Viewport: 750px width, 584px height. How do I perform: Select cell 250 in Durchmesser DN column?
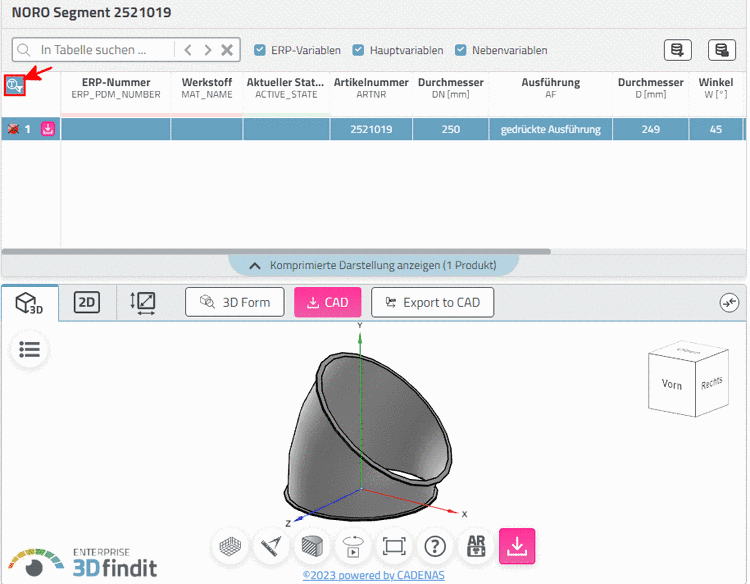click(x=451, y=129)
